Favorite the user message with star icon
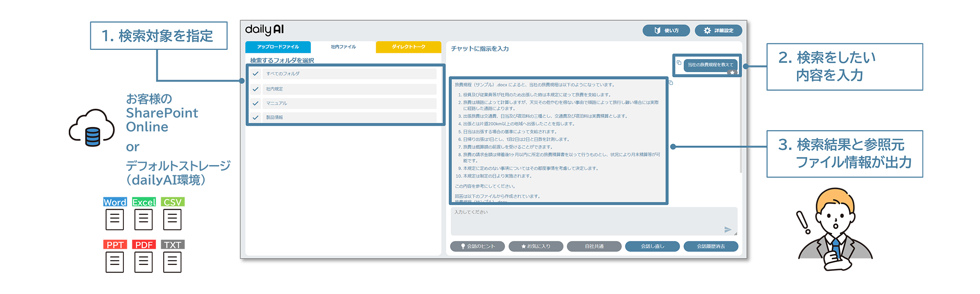The width and height of the screenshot is (980, 294). pyautogui.click(x=732, y=73)
